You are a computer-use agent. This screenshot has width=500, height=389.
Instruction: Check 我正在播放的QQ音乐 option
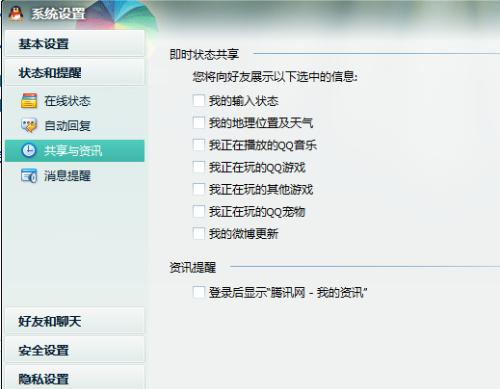tap(199, 145)
